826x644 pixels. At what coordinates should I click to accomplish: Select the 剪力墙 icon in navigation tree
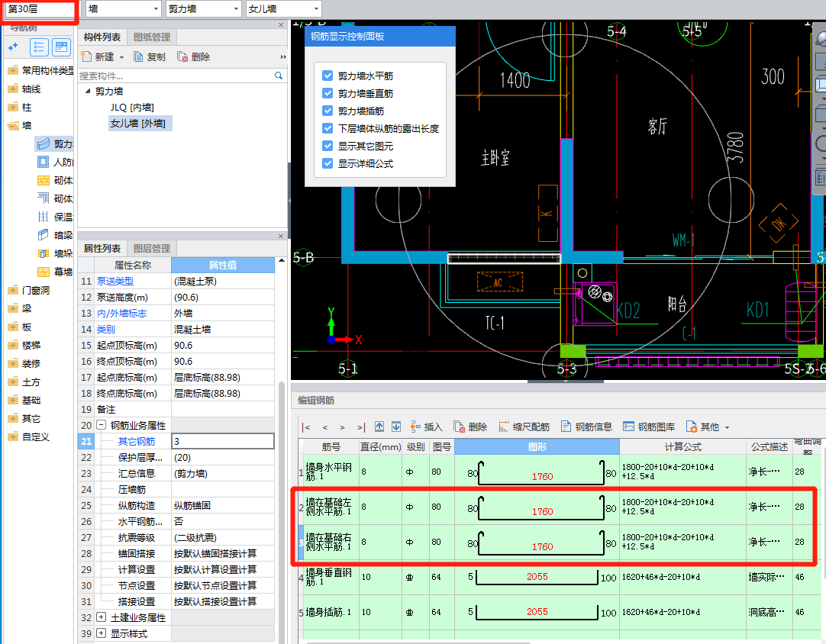(x=43, y=143)
